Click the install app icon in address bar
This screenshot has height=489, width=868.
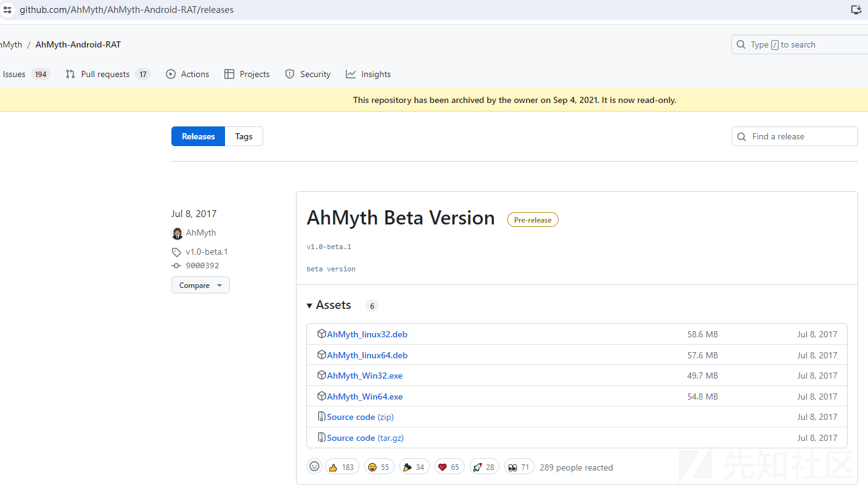(x=856, y=10)
